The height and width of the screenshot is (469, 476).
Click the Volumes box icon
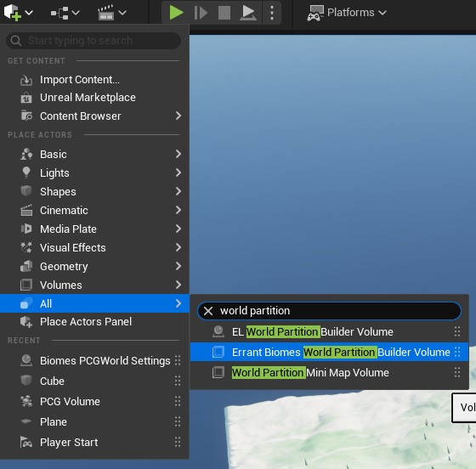26,285
